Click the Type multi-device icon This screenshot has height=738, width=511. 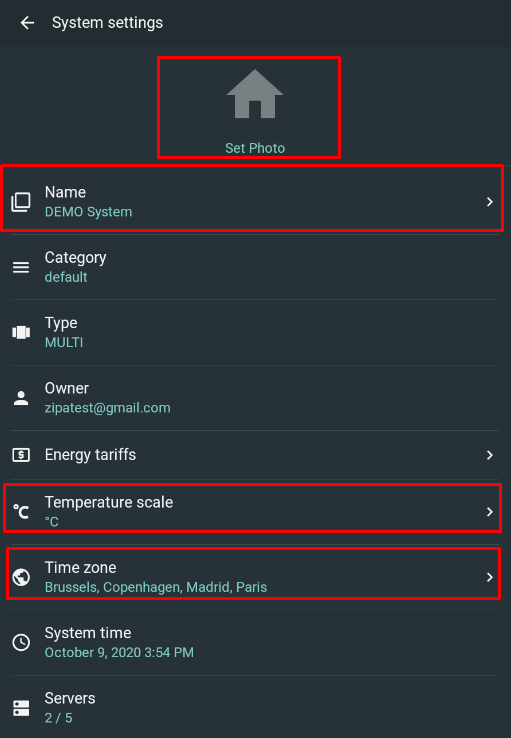coord(21,333)
